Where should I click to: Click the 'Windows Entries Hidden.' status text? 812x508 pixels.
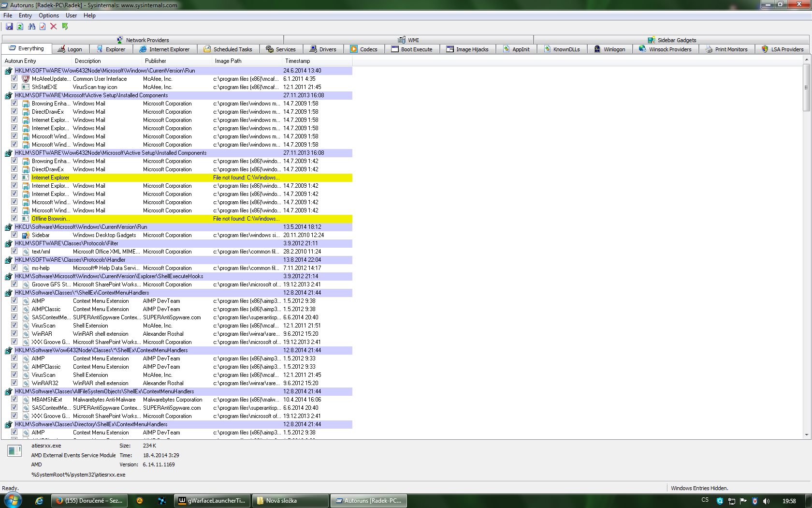coord(699,488)
